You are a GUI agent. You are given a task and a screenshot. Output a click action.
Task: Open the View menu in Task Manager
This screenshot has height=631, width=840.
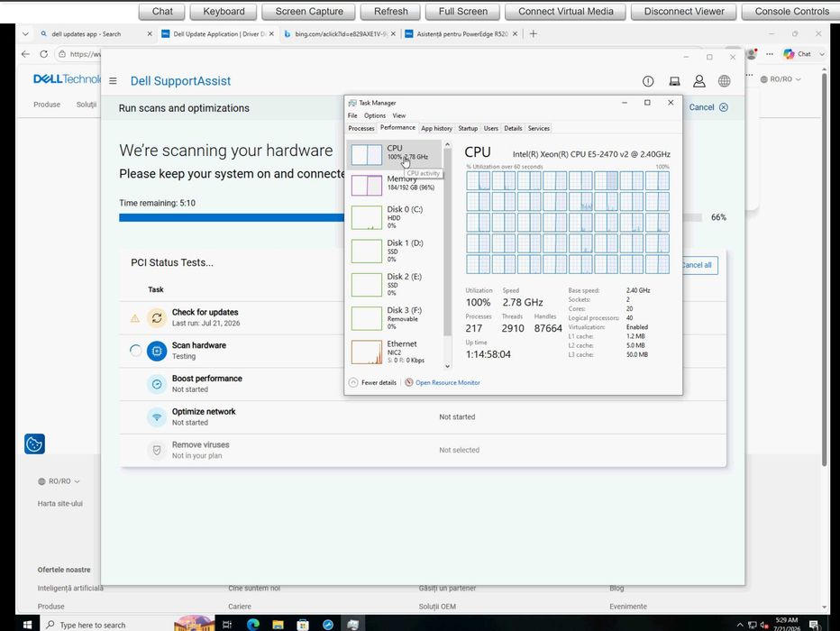[399, 115]
